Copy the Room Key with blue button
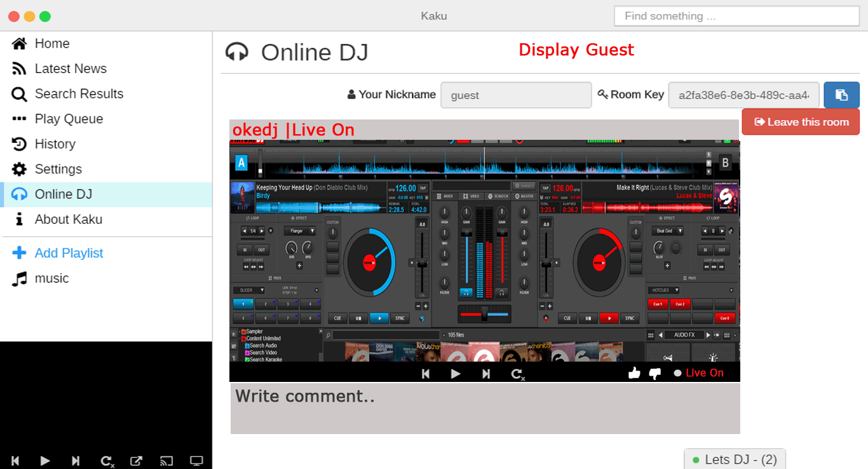Image resolution: width=868 pixels, height=469 pixels. click(x=841, y=95)
